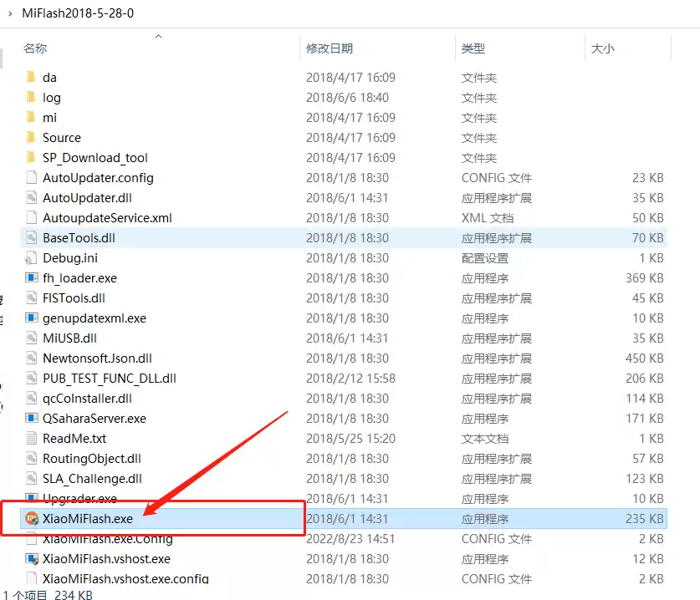Click the 类型 column header
Viewport: 700px width, 600px height.
(474, 48)
